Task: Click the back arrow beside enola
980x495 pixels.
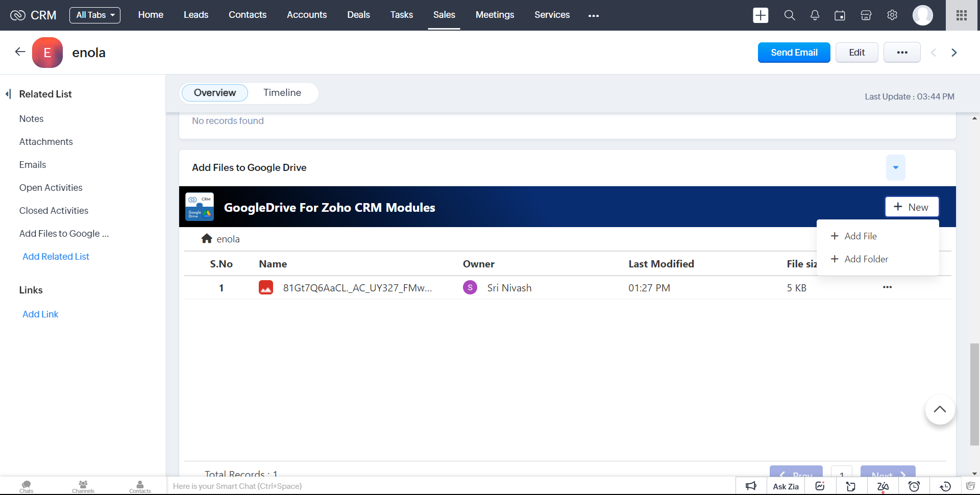Action: tap(20, 52)
